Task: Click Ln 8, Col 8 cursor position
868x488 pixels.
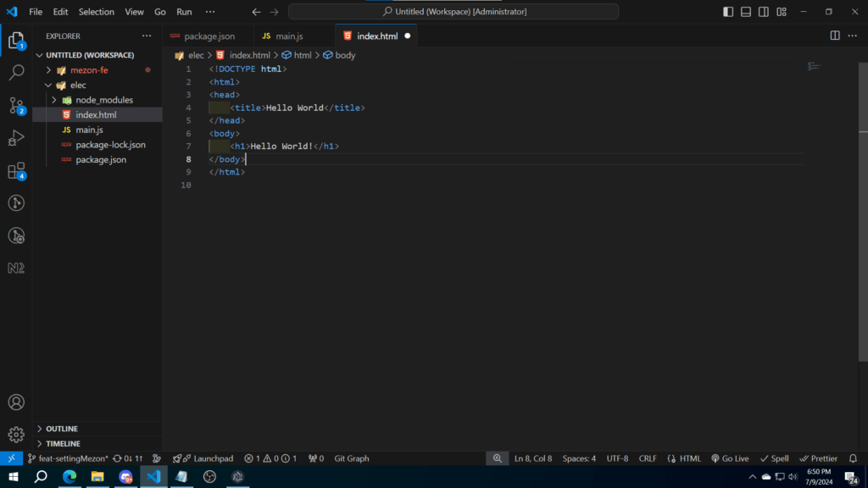Action: click(532, 458)
